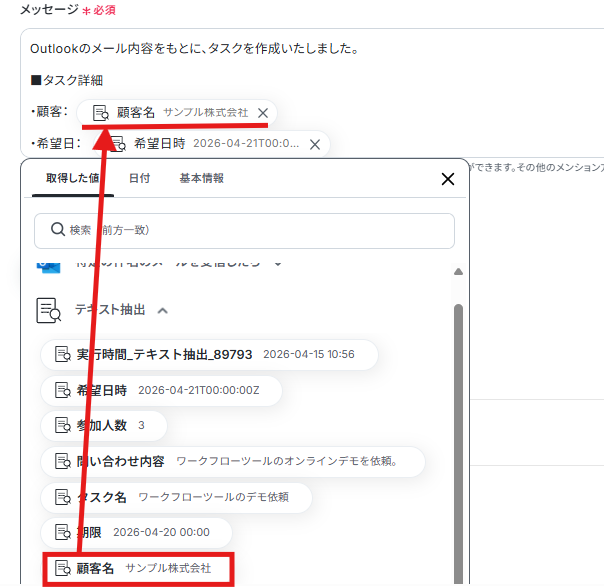Click the Outlook app icon
The width and height of the screenshot is (604, 588).
[48, 267]
